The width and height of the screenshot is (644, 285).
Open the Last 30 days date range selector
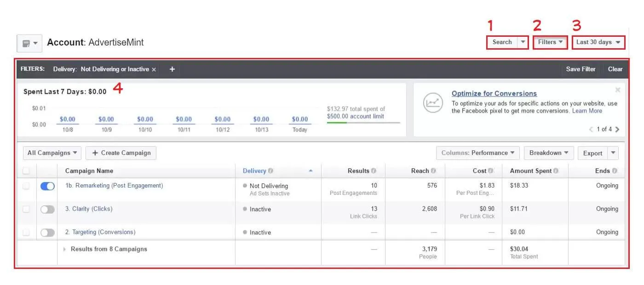[x=598, y=42]
